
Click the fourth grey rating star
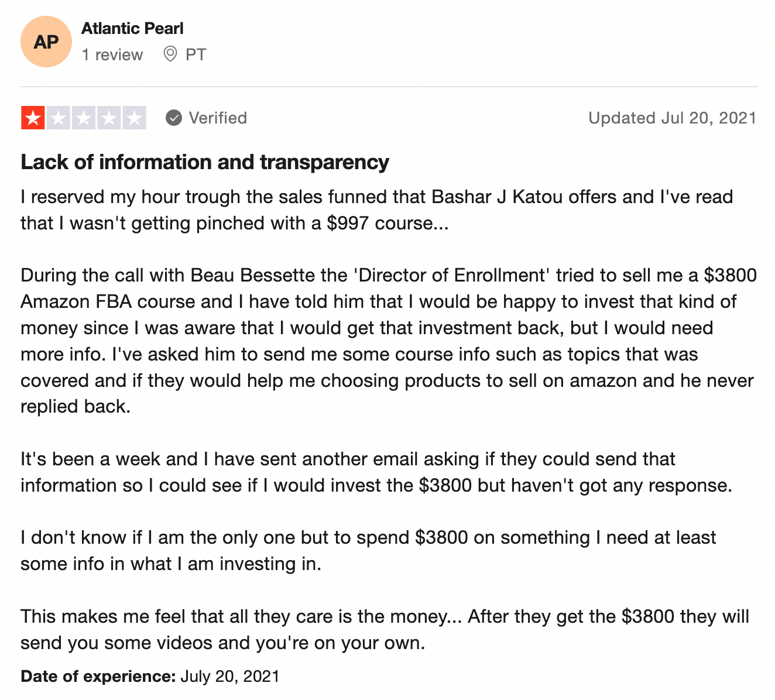pyautogui.click(x=109, y=118)
